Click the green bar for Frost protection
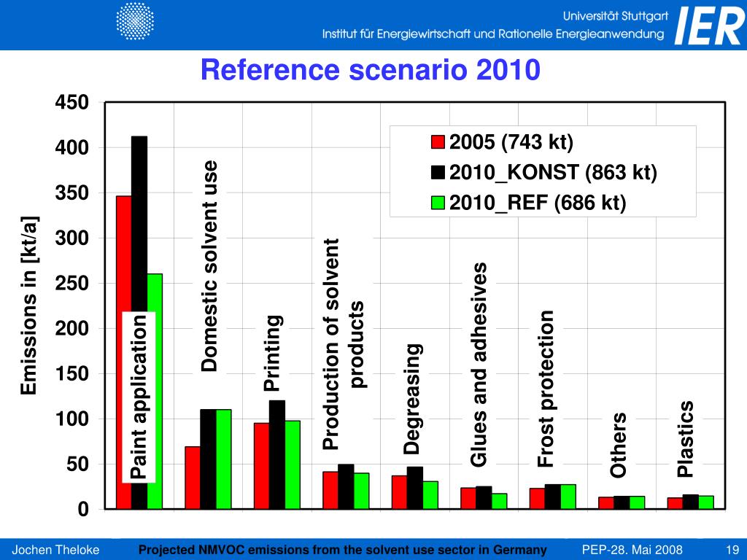 [568, 497]
